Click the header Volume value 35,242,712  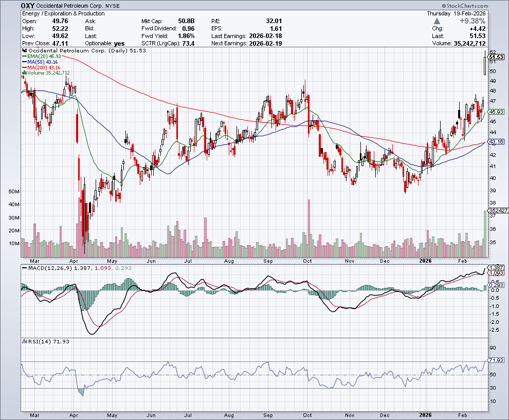click(x=469, y=44)
